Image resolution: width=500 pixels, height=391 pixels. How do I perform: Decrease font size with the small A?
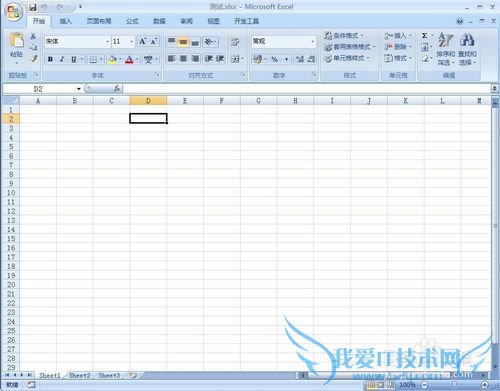(x=154, y=41)
